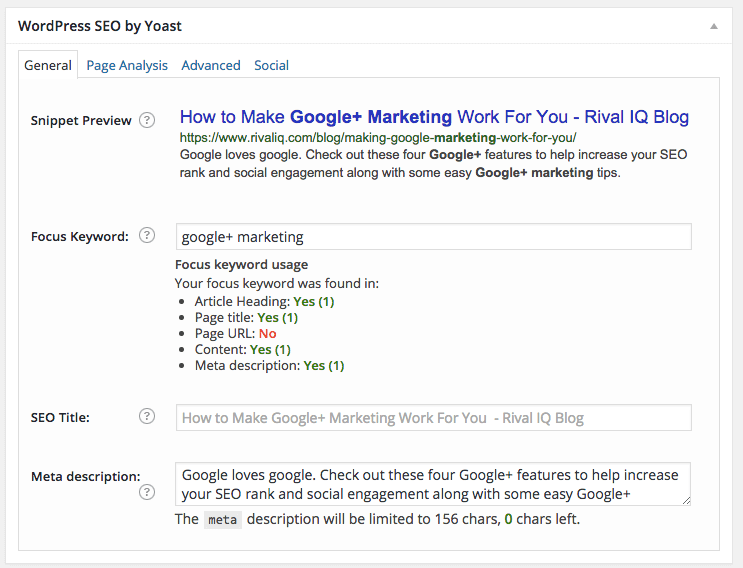The width and height of the screenshot is (743, 568).
Task: Click the SEO Title help icon
Action: 147,416
